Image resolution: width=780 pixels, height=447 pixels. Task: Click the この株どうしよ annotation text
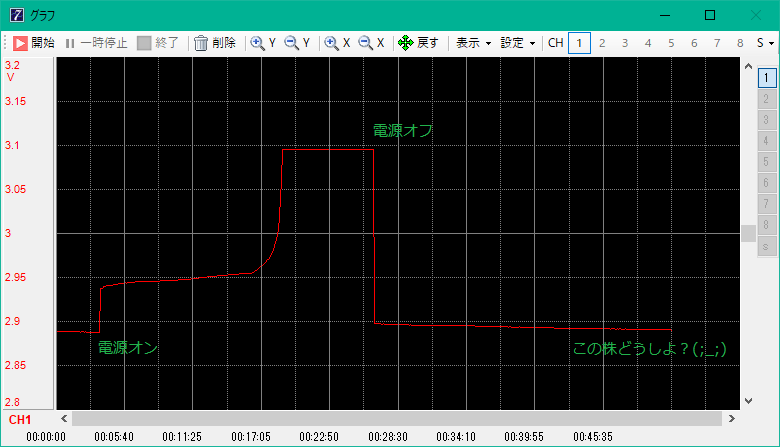point(650,349)
